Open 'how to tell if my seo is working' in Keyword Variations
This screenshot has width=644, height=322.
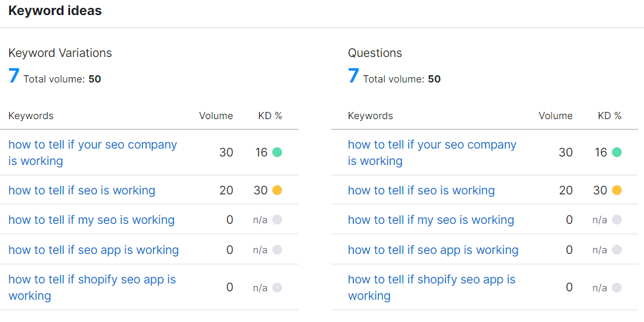(x=92, y=220)
